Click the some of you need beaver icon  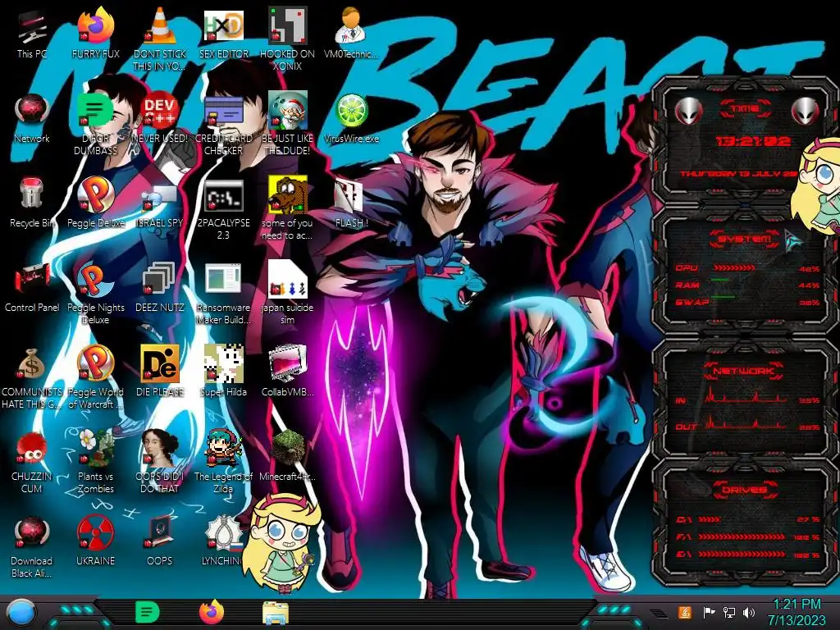tap(288, 208)
